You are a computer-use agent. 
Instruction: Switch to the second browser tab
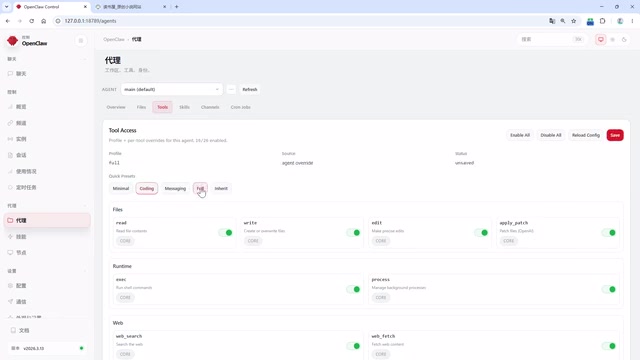[x=130, y=7]
